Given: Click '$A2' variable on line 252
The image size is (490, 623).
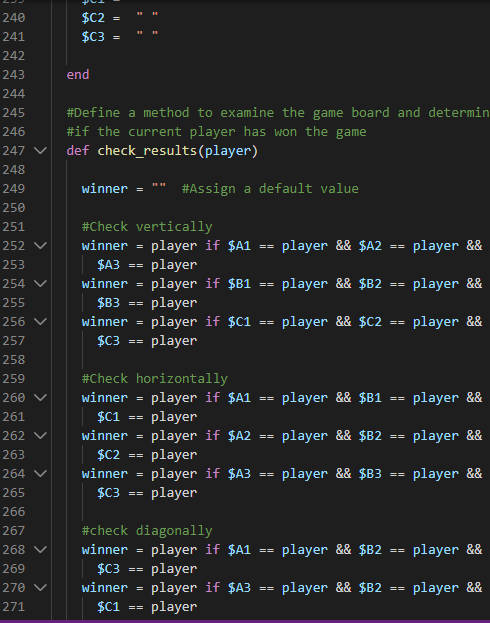Looking at the screenshot, I should (x=370, y=246).
